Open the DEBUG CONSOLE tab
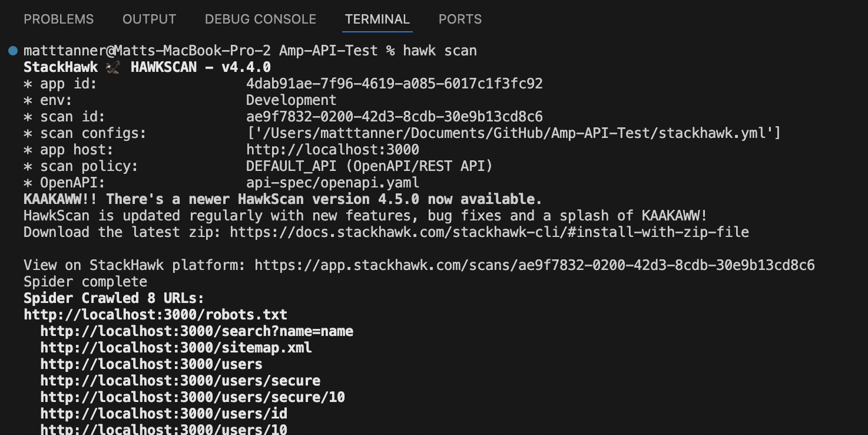 pyautogui.click(x=260, y=19)
